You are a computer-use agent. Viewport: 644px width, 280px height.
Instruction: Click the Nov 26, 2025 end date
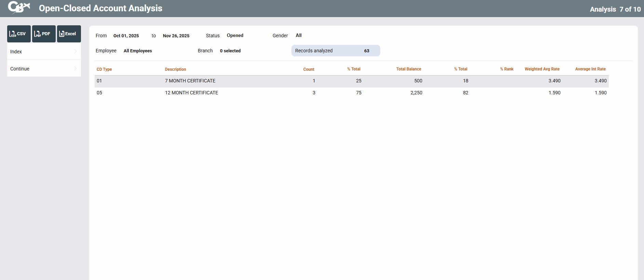point(176,36)
